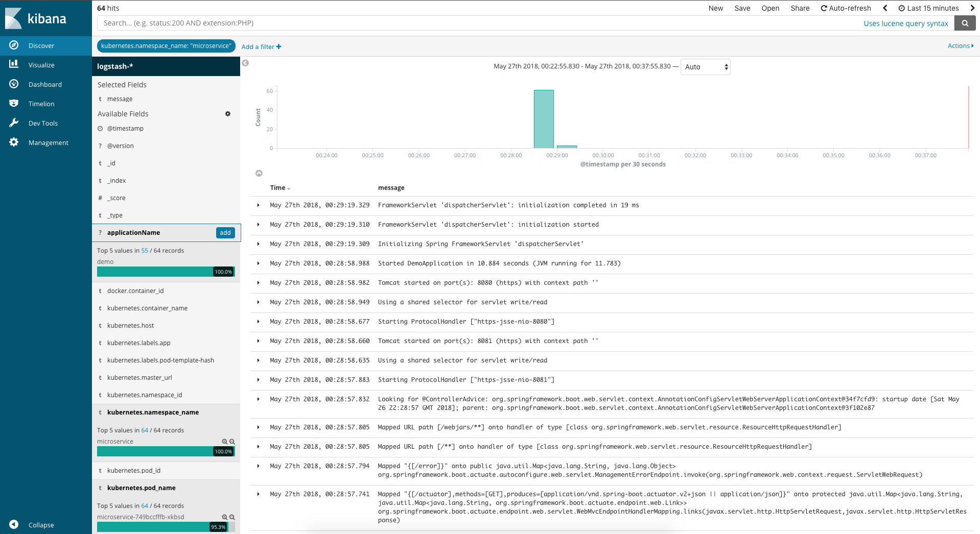980x534 pixels.
Task: Click Save in the top menu
Action: (x=742, y=8)
